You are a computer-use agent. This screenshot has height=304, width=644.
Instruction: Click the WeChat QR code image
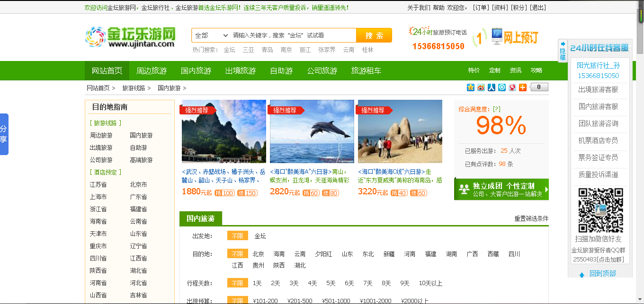pos(600,210)
